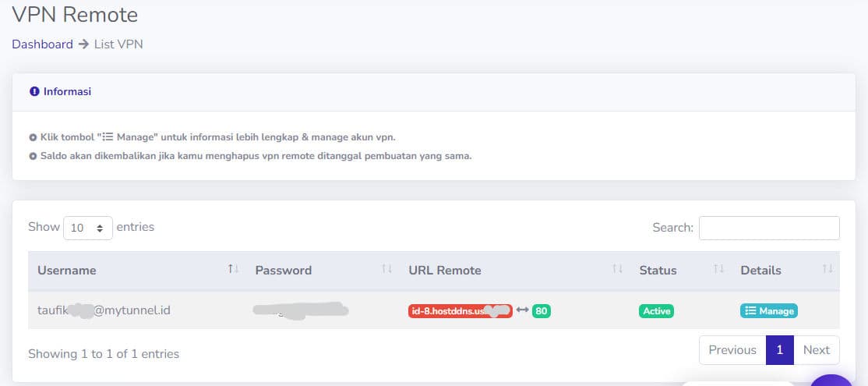Viewport: 868px width, 386px height.
Task: Sort table by URL Remote column
Action: point(514,271)
